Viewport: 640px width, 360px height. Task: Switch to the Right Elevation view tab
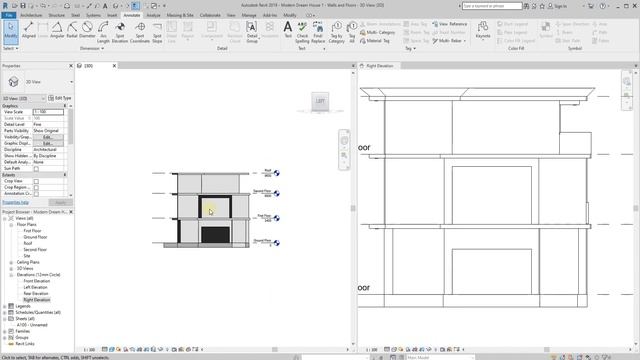pos(380,66)
